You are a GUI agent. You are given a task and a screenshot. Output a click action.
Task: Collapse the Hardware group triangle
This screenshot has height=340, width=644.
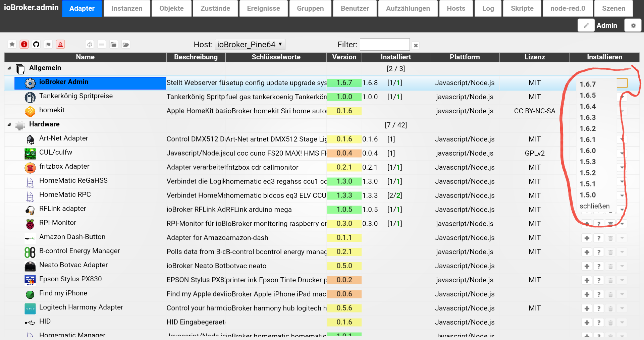point(9,124)
